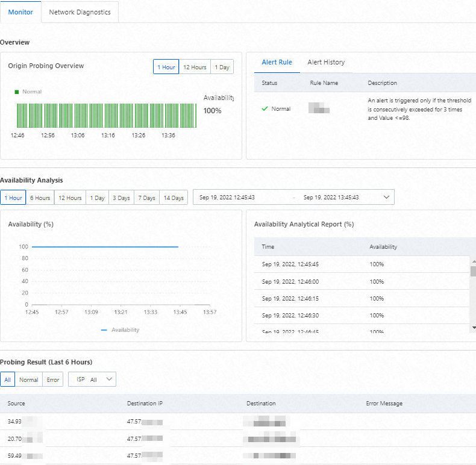Click the green Normal legend square
The height and width of the screenshot is (465, 476).
coord(17,92)
